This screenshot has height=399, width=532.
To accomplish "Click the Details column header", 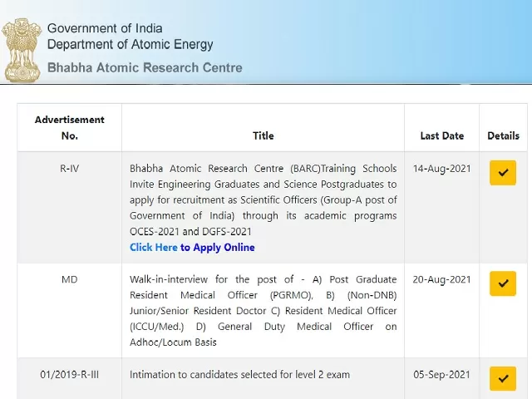I will [x=503, y=127].
